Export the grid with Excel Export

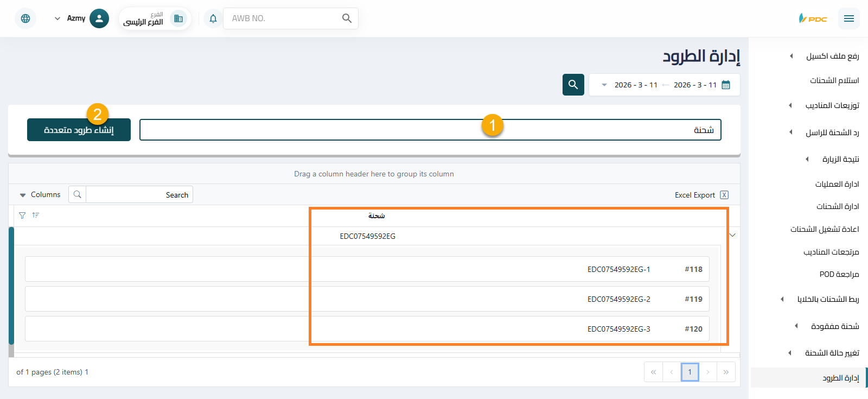point(701,195)
